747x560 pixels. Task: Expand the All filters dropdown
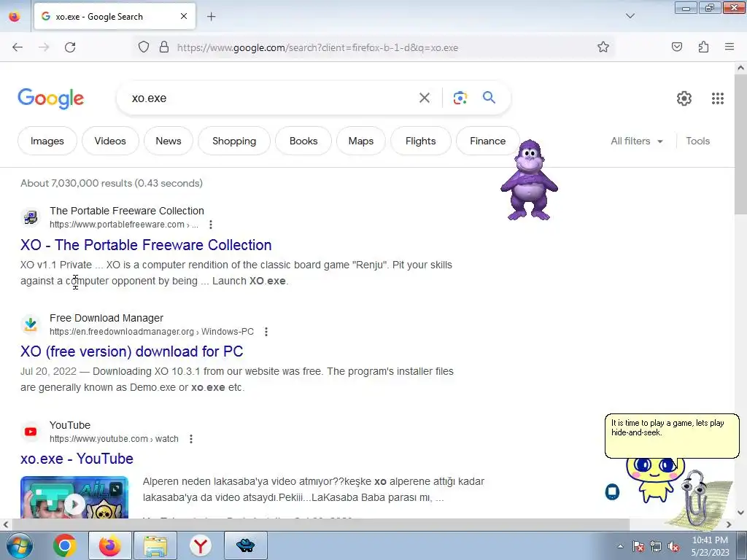[x=636, y=141]
